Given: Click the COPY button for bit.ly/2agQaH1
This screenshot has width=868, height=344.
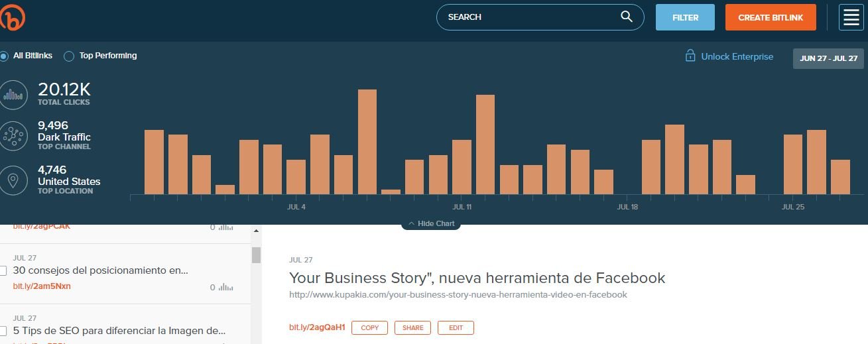Looking at the screenshot, I should [x=369, y=327].
